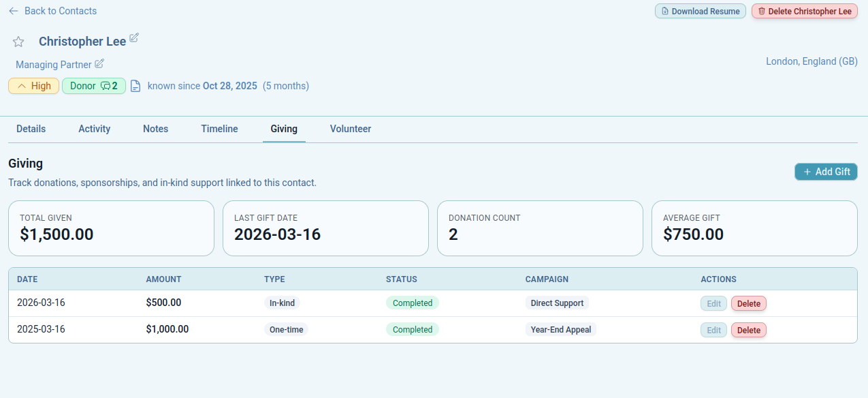Edit the $1,000.00 one-time gift
868x398 pixels.
pos(713,330)
